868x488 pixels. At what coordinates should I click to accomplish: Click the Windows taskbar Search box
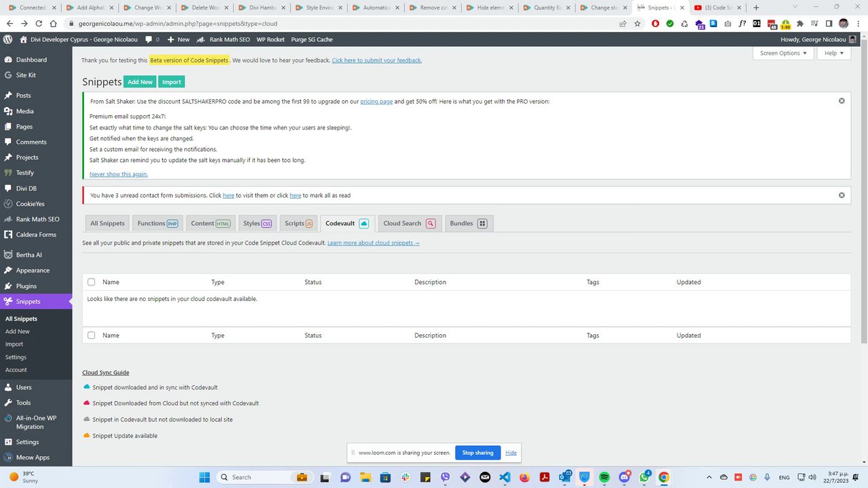266,477
